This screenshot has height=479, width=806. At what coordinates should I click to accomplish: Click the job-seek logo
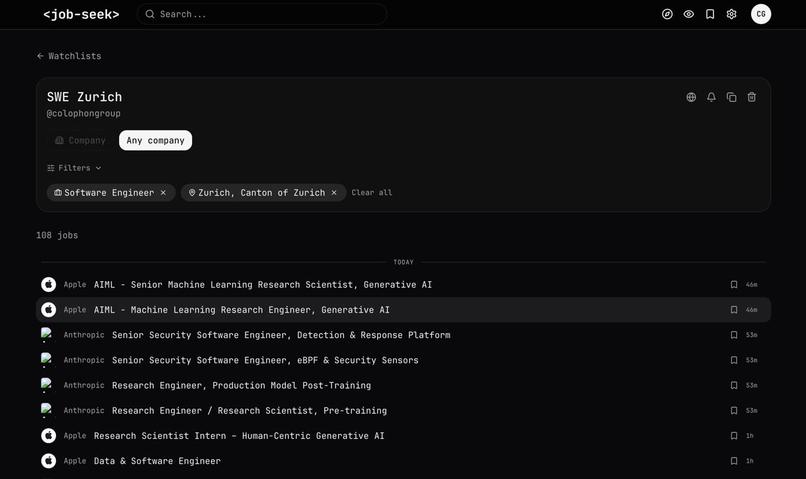[x=81, y=14]
